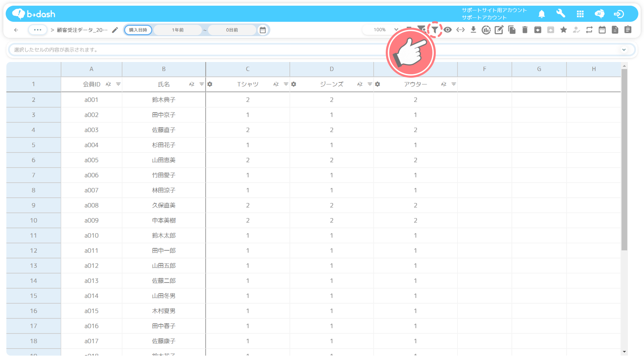Click the scroll down arrow
This screenshot has height=362, width=644.
pos(624,352)
